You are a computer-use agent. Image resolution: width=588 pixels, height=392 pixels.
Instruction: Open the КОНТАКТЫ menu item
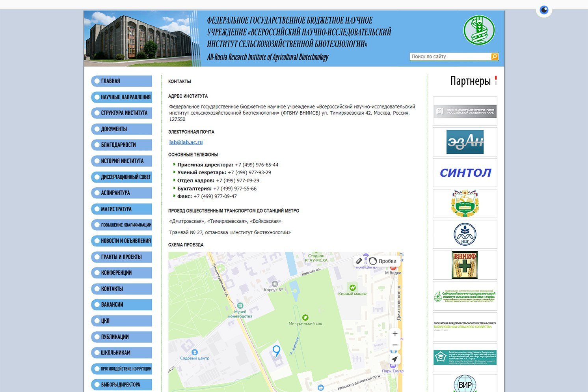click(x=121, y=289)
